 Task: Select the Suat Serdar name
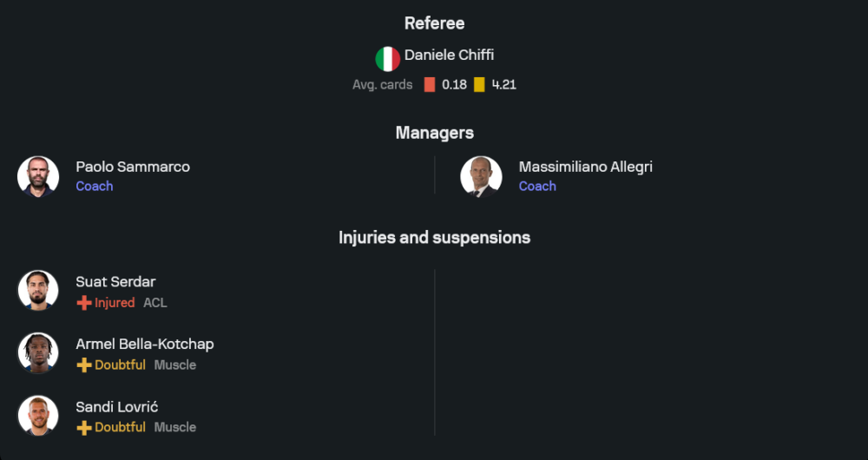[115, 281]
